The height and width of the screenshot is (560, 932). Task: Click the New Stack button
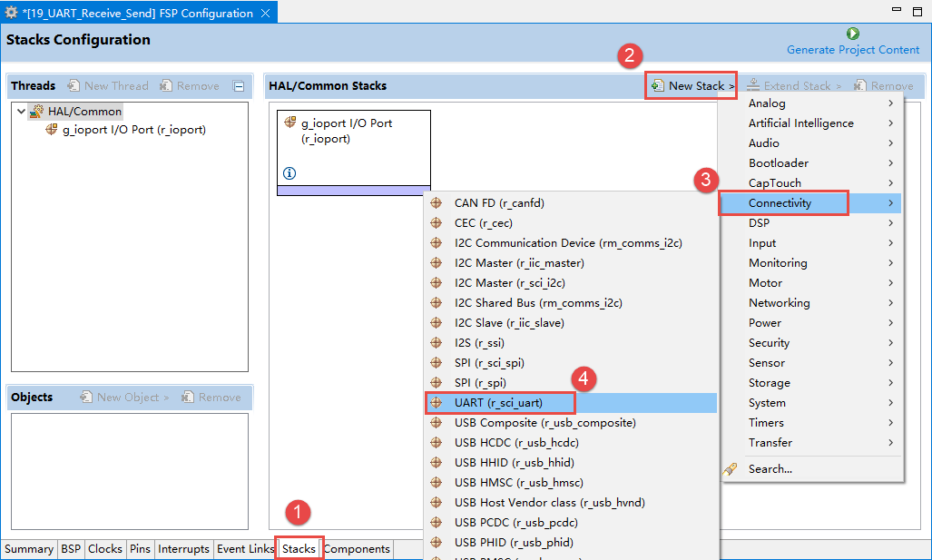point(692,85)
